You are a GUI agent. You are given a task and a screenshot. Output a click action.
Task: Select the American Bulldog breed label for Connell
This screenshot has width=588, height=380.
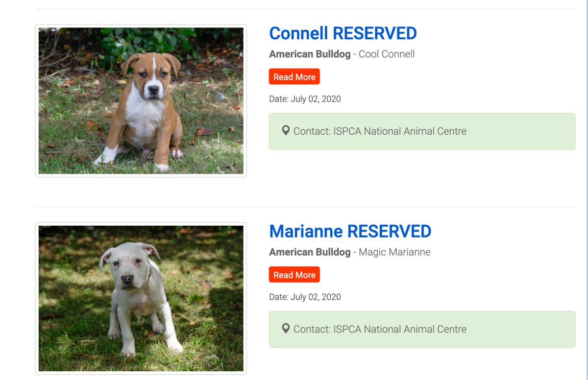click(x=310, y=54)
